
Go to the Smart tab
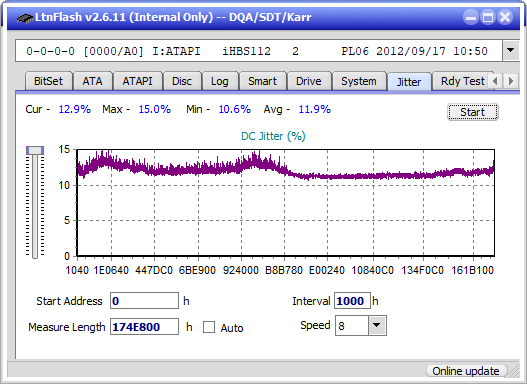[262, 81]
